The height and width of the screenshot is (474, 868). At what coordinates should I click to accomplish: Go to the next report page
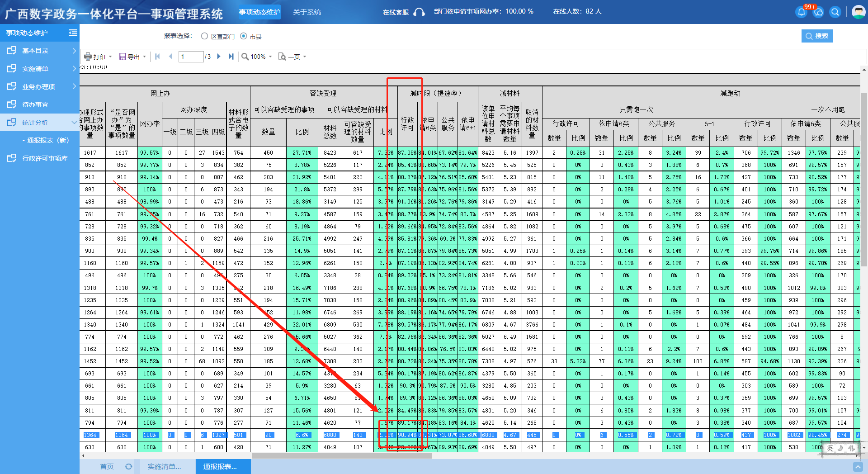(219, 57)
